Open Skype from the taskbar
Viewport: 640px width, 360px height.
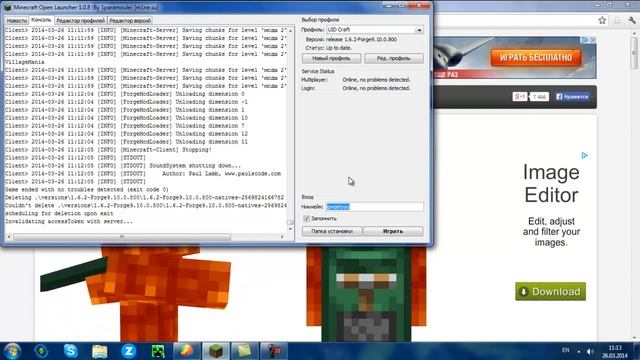(x=70, y=351)
